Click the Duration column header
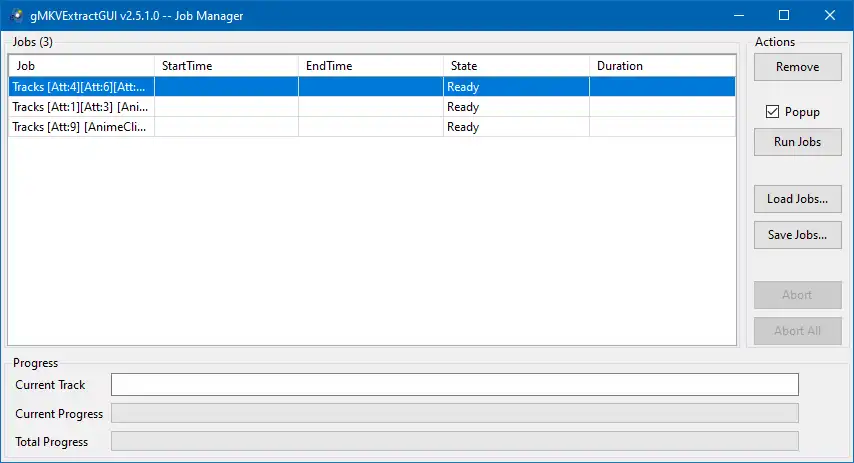Screen dimensions: 854x463 (662, 66)
